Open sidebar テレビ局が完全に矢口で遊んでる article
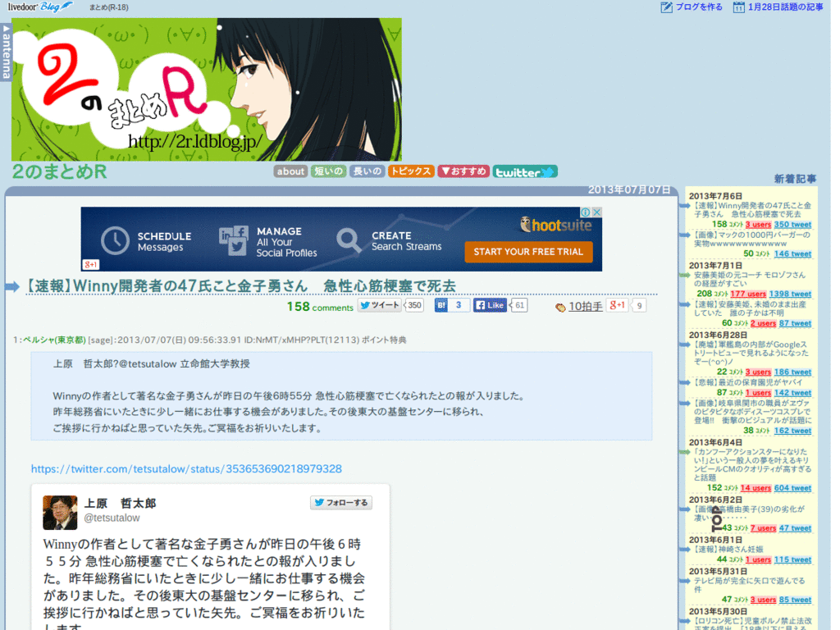840x630 pixels. click(750, 585)
